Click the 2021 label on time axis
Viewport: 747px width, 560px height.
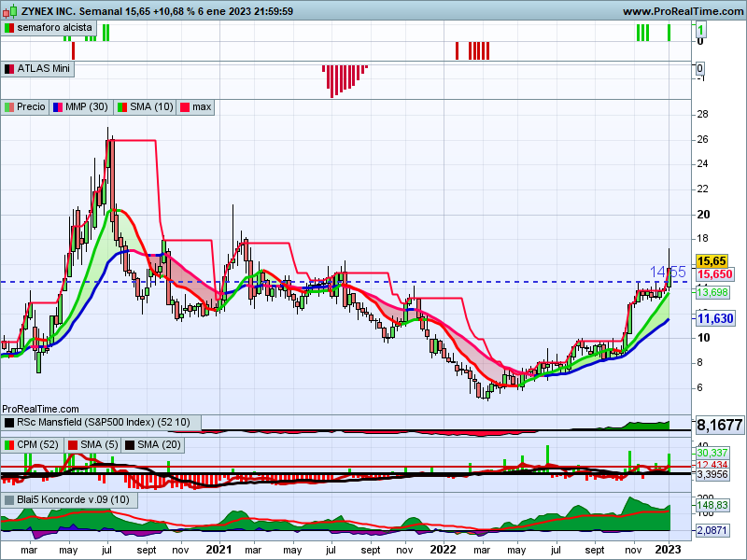pyautogui.click(x=218, y=550)
